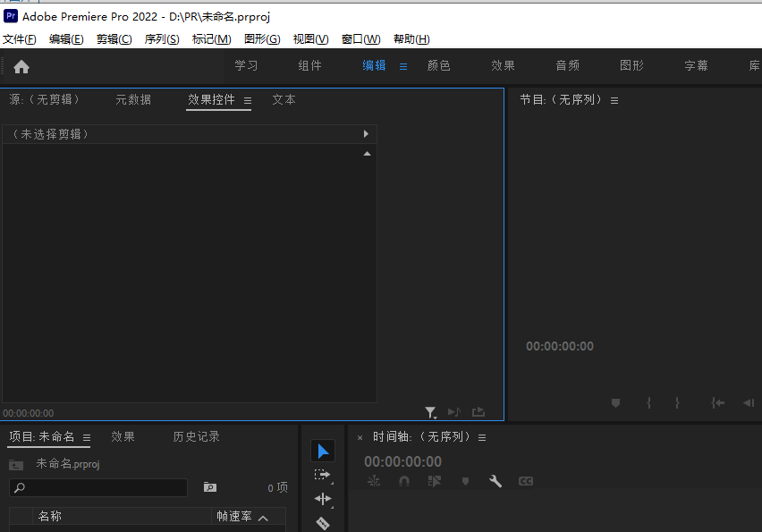The height and width of the screenshot is (532, 762).
Task: Switch to the 效果 workspace
Action: 503,65
